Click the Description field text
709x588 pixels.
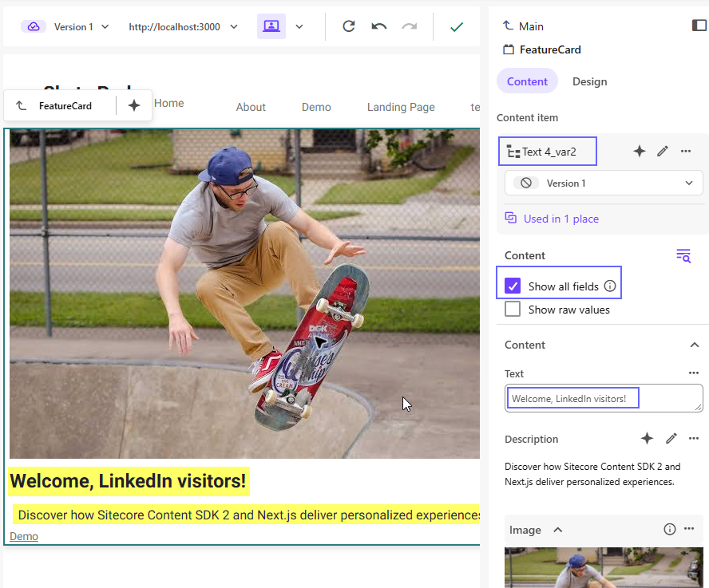[592, 474]
